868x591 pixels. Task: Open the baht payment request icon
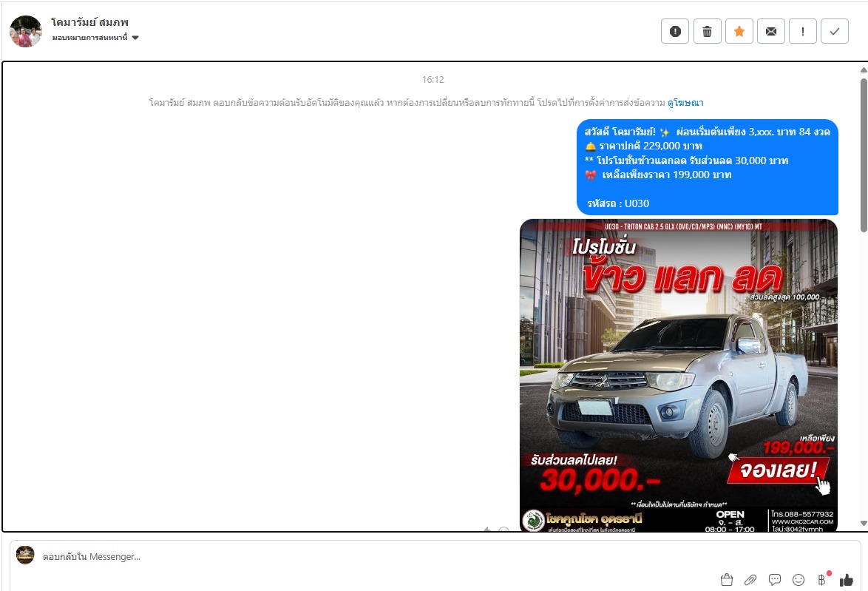tap(822, 579)
